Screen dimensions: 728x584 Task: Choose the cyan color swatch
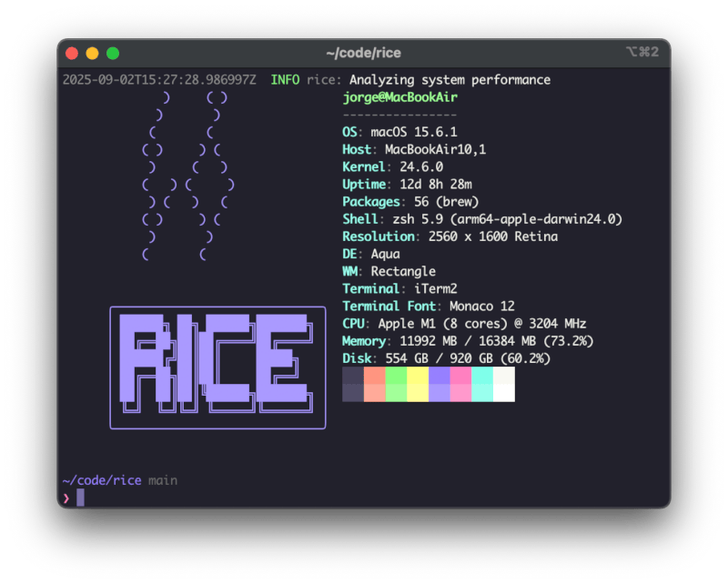pyautogui.click(x=482, y=384)
